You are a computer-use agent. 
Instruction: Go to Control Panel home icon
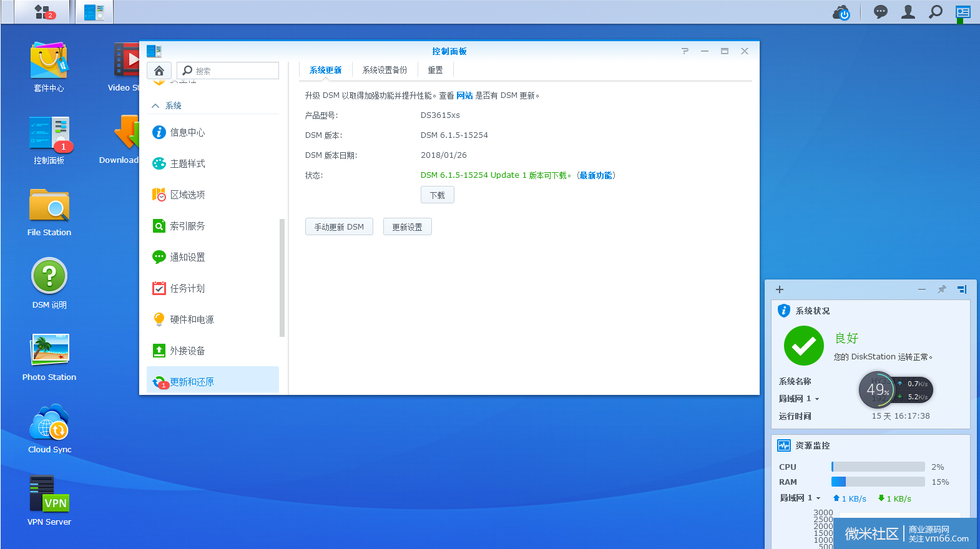point(159,70)
